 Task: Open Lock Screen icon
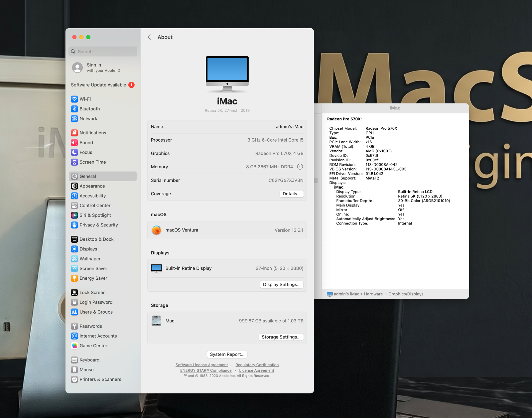(x=74, y=292)
